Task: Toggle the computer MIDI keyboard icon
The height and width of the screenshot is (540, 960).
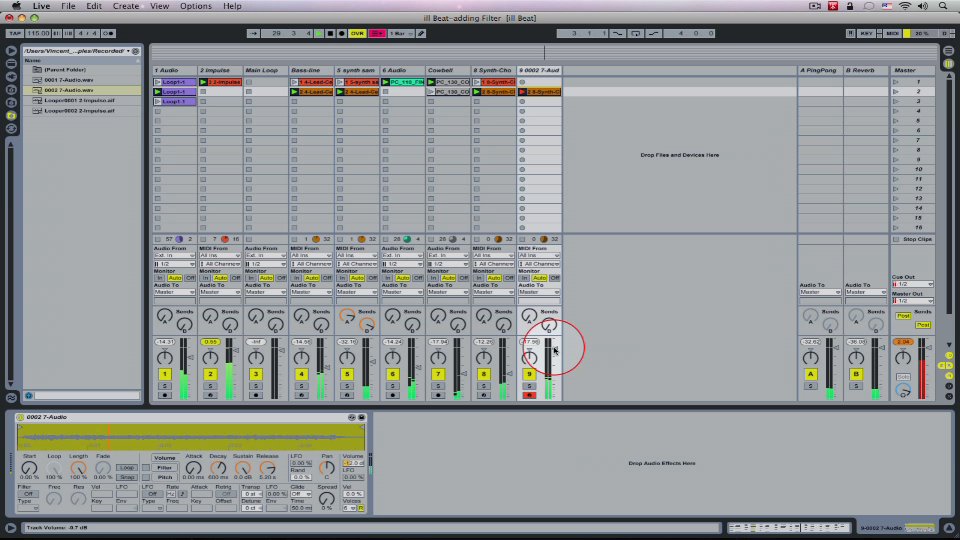Action: (x=850, y=33)
